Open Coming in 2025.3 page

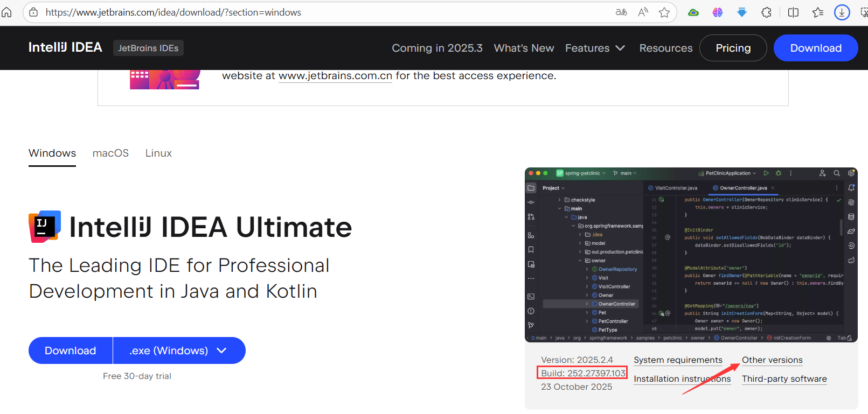(x=437, y=48)
